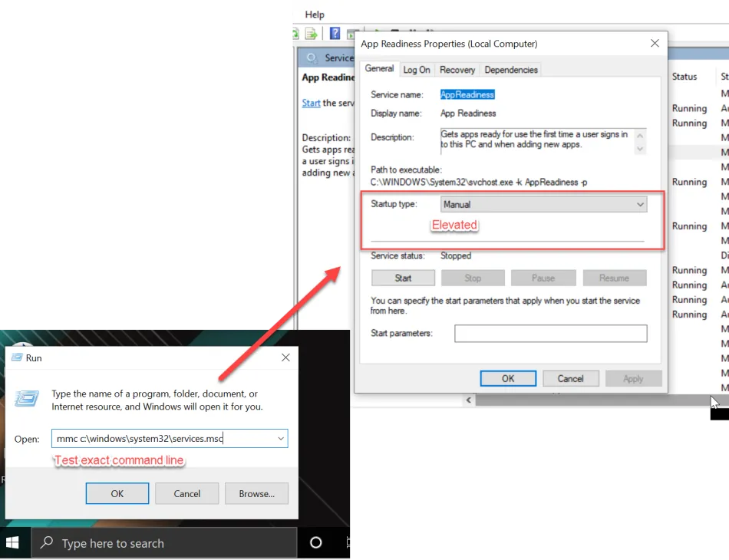729x560 pixels.
Task: Close the Run dialog with X
Action: (285, 357)
